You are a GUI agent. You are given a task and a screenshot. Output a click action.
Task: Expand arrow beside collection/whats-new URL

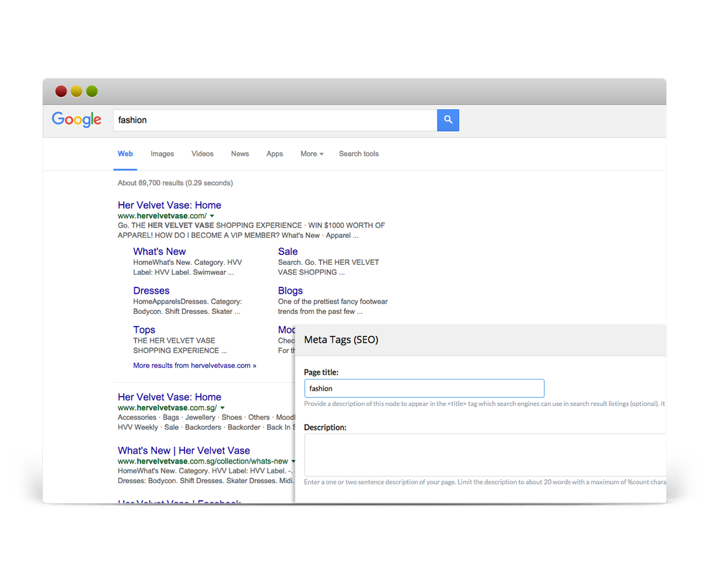click(293, 462)
